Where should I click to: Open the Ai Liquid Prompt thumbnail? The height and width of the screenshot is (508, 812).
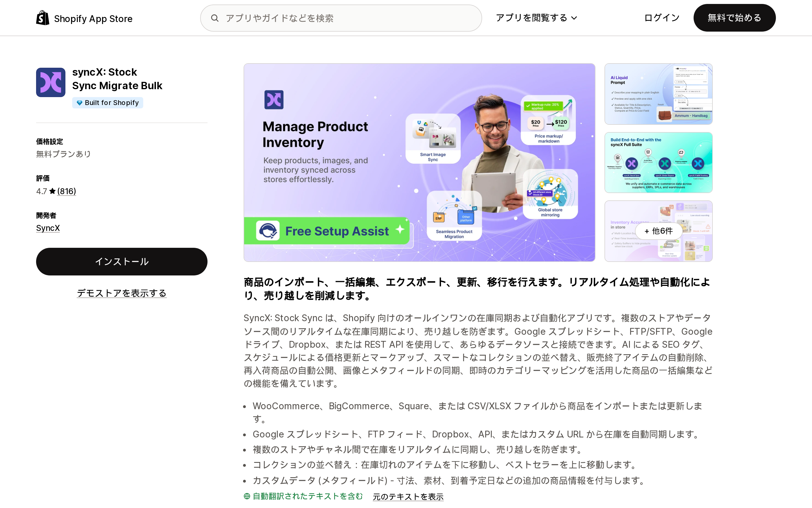658,94
